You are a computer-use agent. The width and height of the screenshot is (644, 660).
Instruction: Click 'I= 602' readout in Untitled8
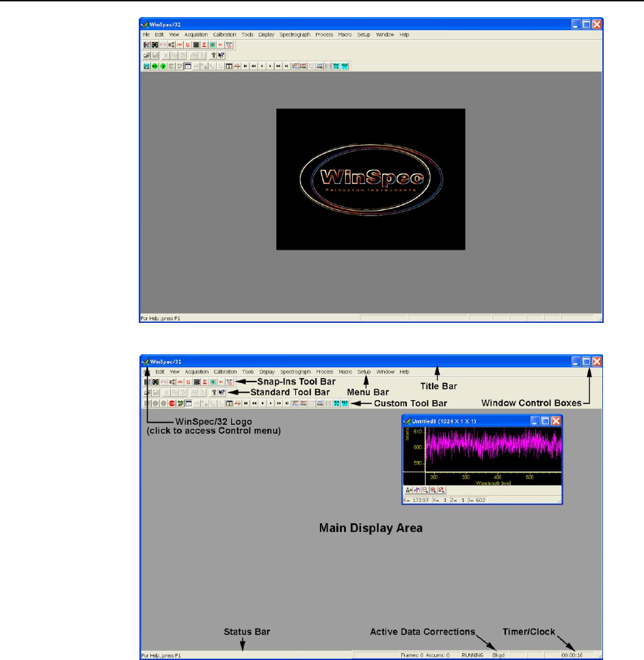[477, 500]
